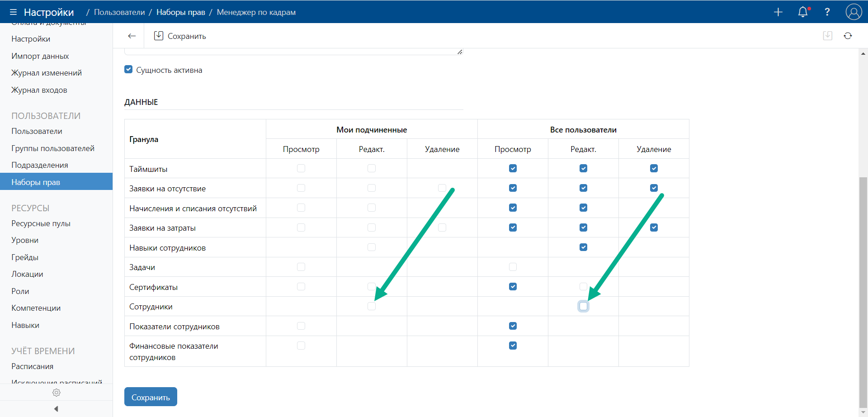Open user profile avatar icon

click(x=854, y=12)
